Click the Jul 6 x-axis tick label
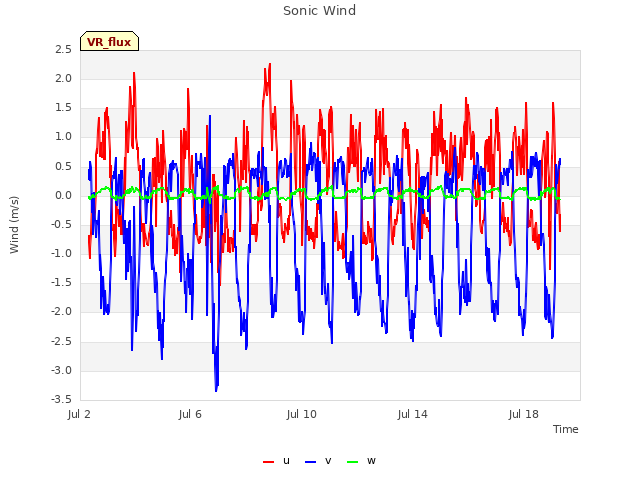Viewport: 640px width, 480px height. click(x=190, y=414)
